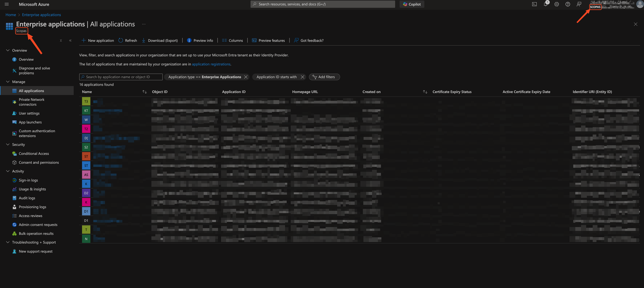The height and width of the screenshot is (288, 644).
Task: Open the hamburger portal menu
Action: 7,4
